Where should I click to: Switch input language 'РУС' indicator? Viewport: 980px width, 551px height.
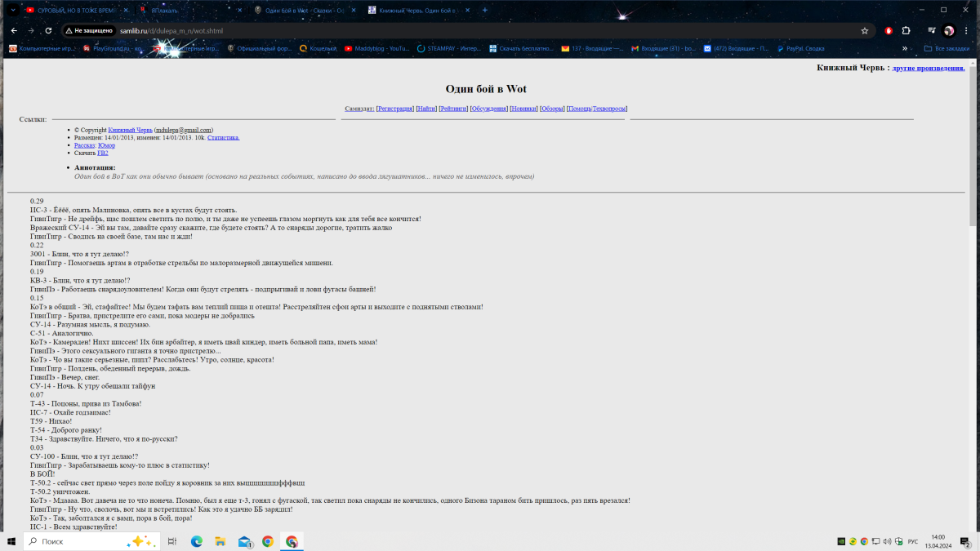click(x=913, y=541)
